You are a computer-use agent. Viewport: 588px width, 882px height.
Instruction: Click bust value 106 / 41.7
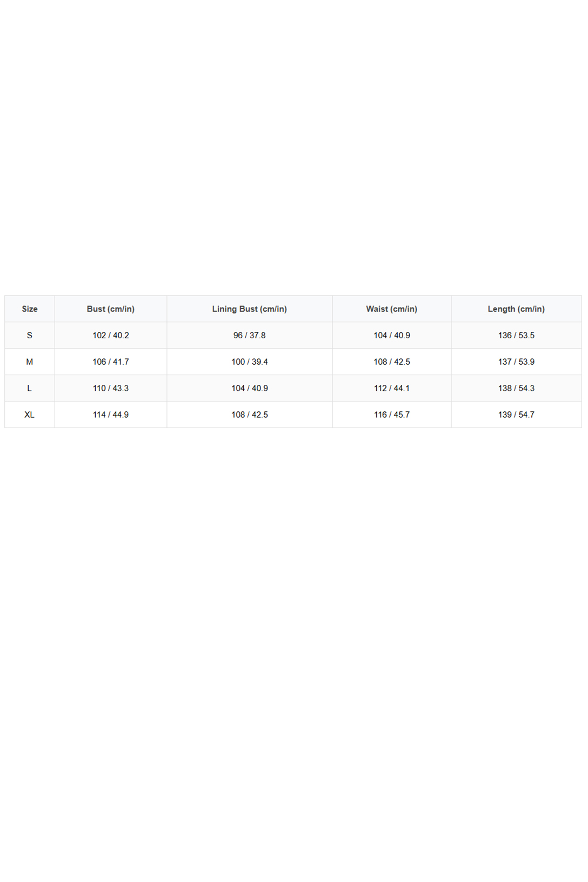click(111, 362)
